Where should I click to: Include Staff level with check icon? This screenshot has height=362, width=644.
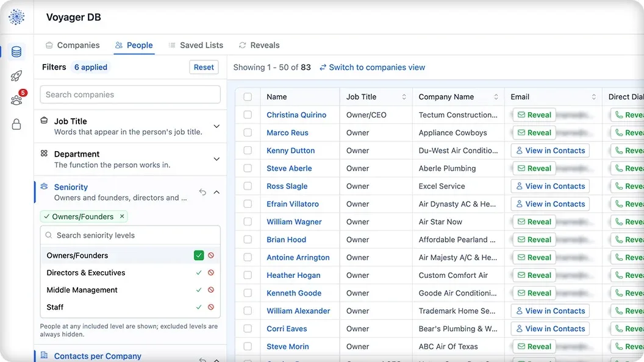[199, 307]
